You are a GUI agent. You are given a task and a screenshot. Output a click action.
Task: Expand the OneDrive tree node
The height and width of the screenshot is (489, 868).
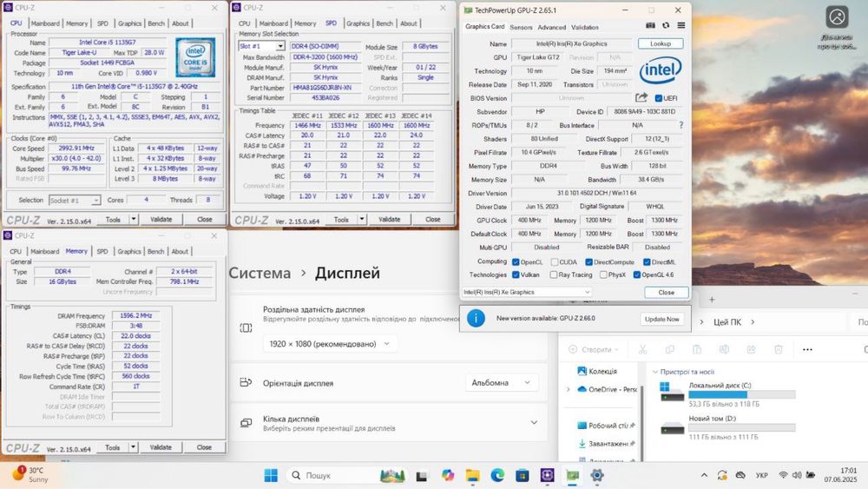click(568, 390)
